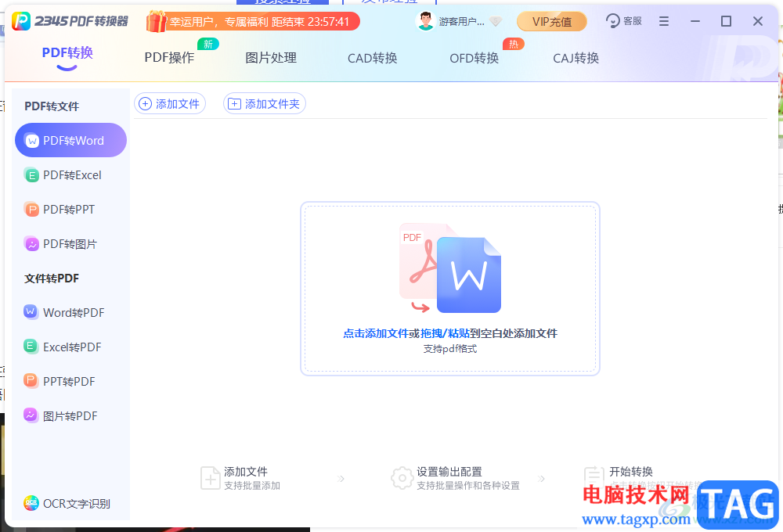Screen dimensions: 783x532
Task: Click the Excel icon beside PDF转Excel
Action: (x=31, y=175)
